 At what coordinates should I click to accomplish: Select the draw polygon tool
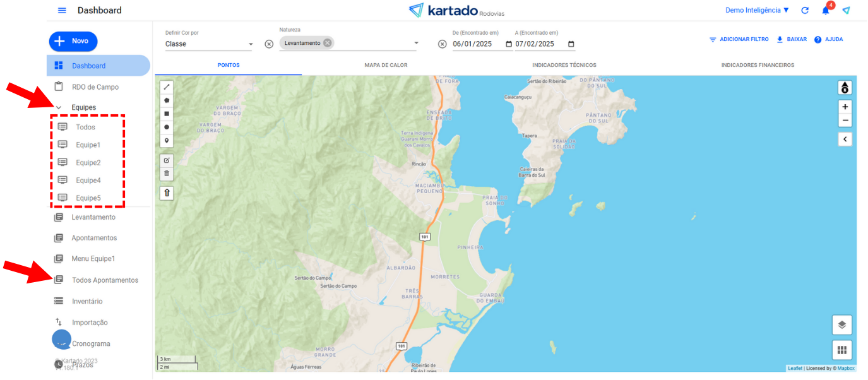[x=167, y=100]
